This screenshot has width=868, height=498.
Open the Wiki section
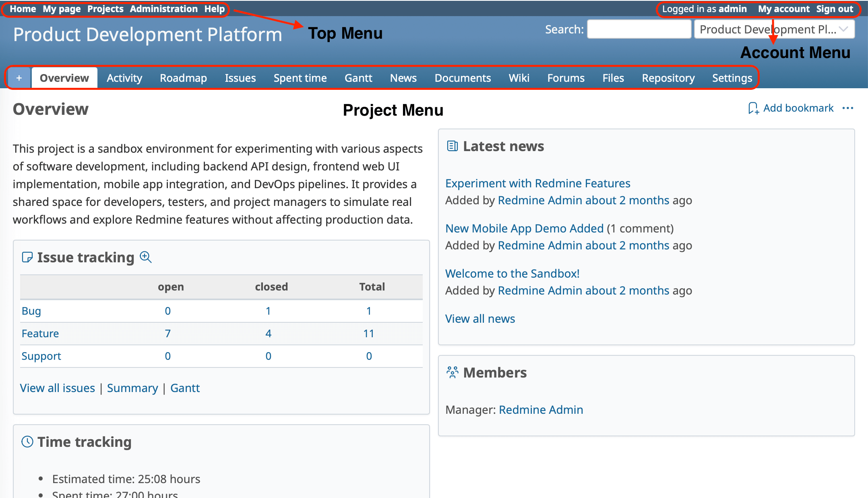[x=519, y=77]
